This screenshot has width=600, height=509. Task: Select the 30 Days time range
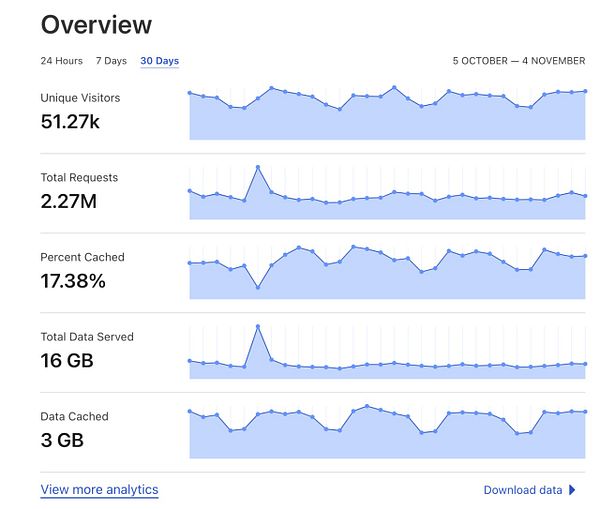(160, 61)
